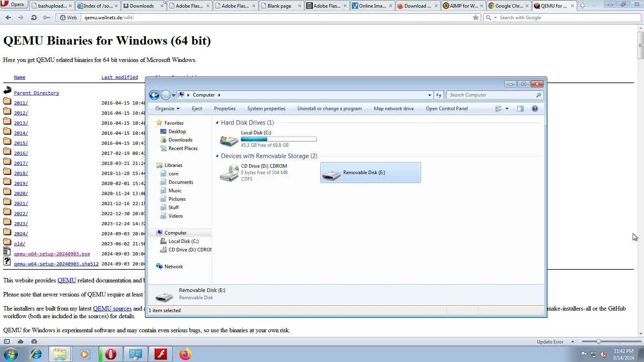Click the Opera address bar URL
Image resolution: width=644 pixels, height=362 pixels.
point(109,18)
